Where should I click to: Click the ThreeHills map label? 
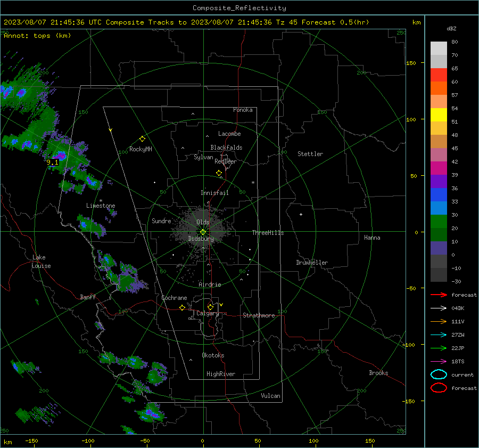tap(268, 233)
